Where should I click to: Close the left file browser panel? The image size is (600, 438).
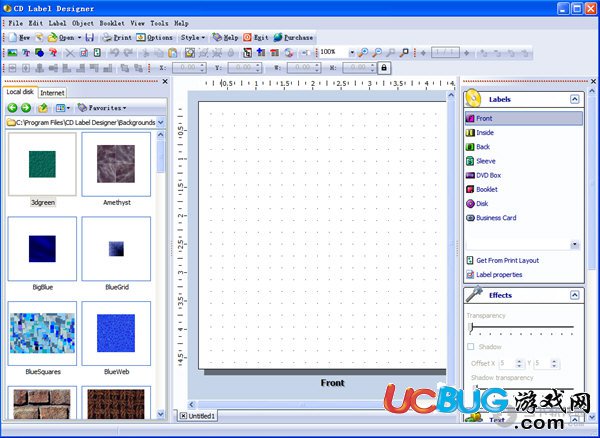tap(165, 81)
